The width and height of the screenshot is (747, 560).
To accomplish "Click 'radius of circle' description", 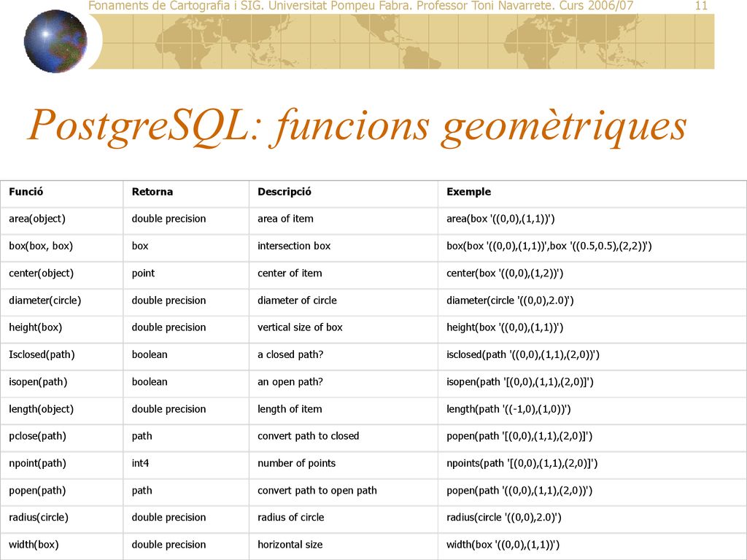I will point(290,518).
